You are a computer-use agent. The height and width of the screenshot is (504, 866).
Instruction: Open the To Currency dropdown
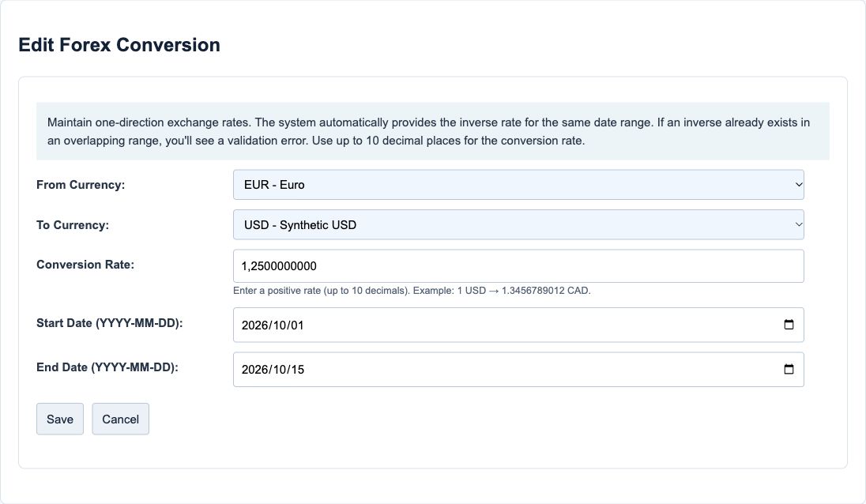[518, 224]
